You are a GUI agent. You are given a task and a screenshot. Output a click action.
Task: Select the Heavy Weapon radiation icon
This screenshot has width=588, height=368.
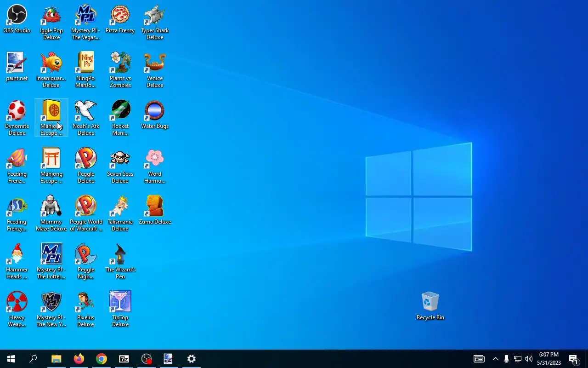(x=17, y=310)
